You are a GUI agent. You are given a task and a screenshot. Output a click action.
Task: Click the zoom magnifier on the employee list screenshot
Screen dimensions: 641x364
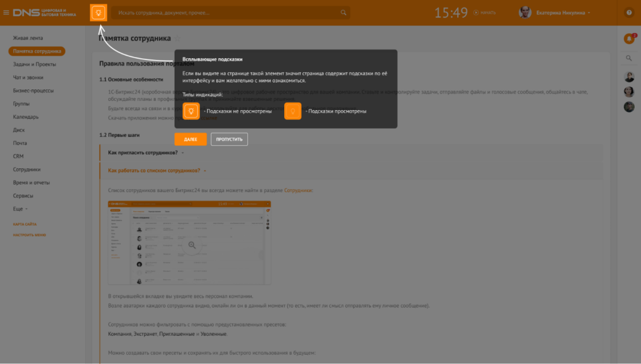tap(192, 245)
